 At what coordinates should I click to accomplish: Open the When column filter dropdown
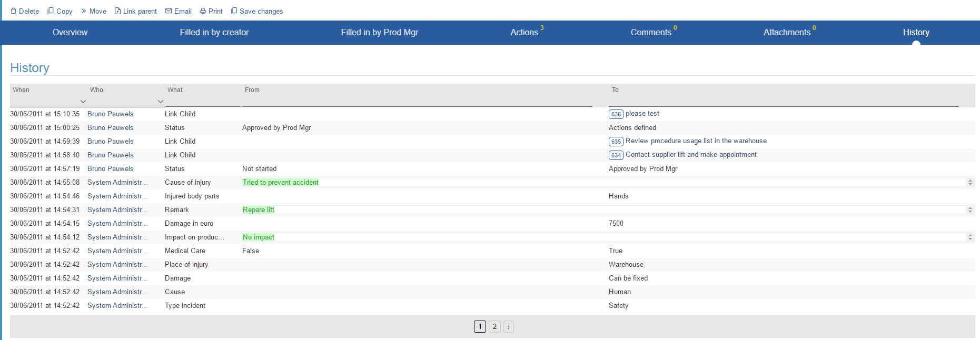[83, 102]
